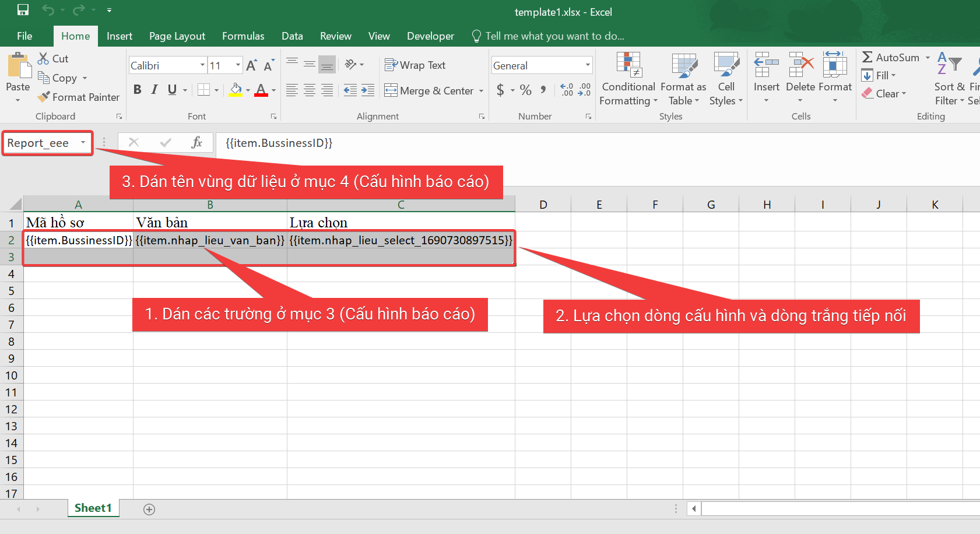Click the Name Box showing Report_eee

click(x=47, y=143)
